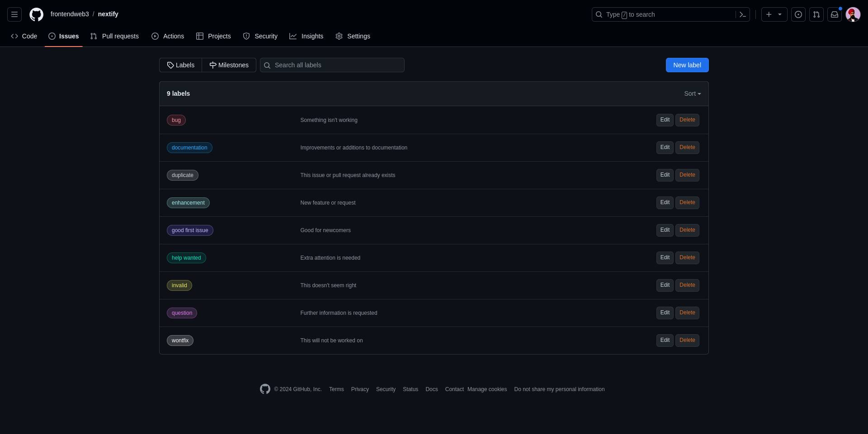Delete the help wanted label
Screen dimensions: 868x434
(687, 257)
